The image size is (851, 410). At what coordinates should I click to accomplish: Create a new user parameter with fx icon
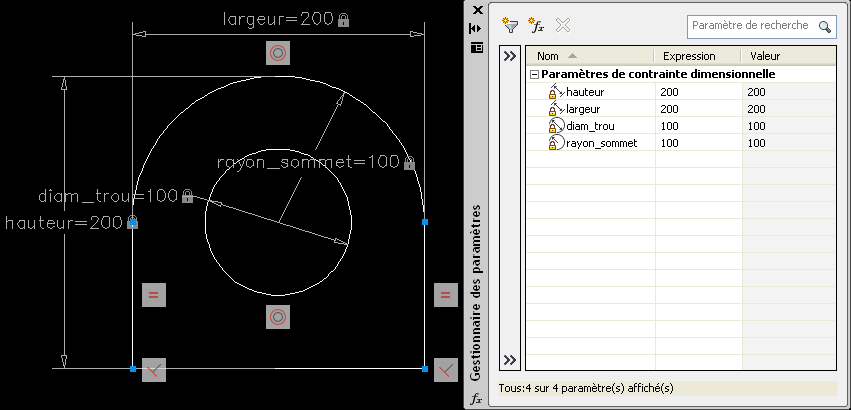[536, 26]
